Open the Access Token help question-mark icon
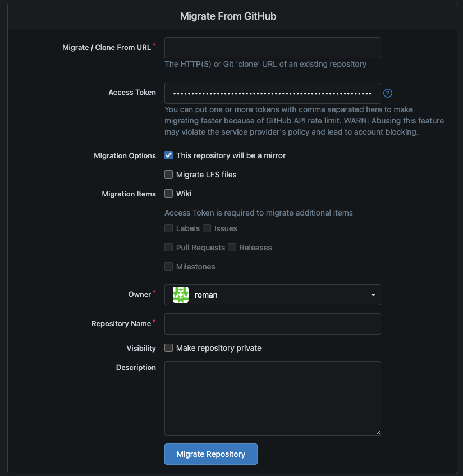This screenshot has height=476, width=463. tap(388, 93)
